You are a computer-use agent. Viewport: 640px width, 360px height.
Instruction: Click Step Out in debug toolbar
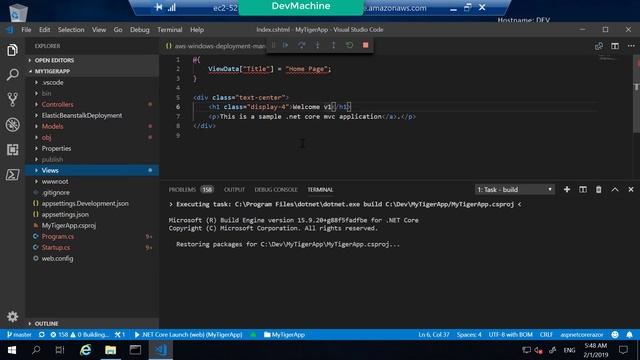(x=333, y=45)
